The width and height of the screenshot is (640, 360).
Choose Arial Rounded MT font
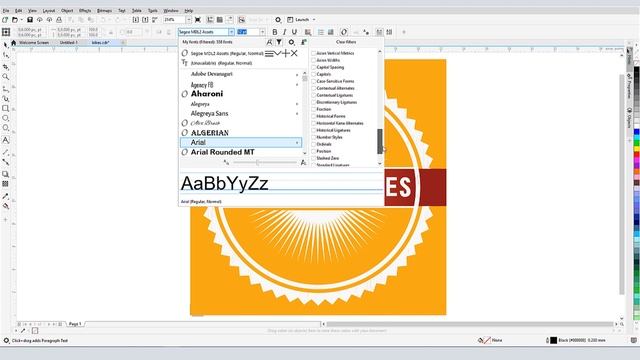point(222,152)
